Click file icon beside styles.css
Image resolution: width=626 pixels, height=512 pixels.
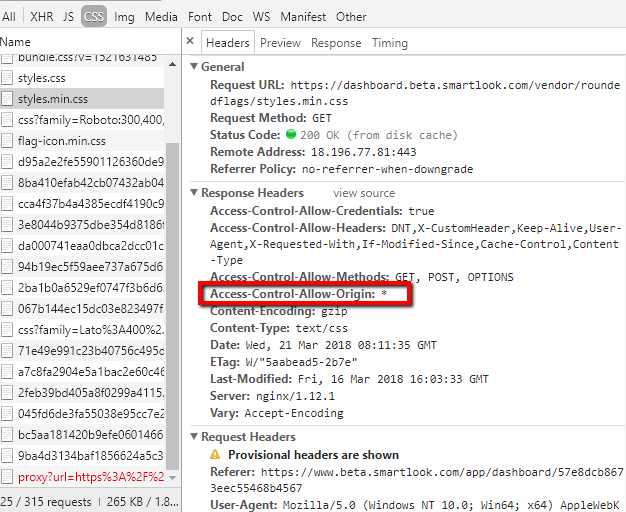click(7, 77)
